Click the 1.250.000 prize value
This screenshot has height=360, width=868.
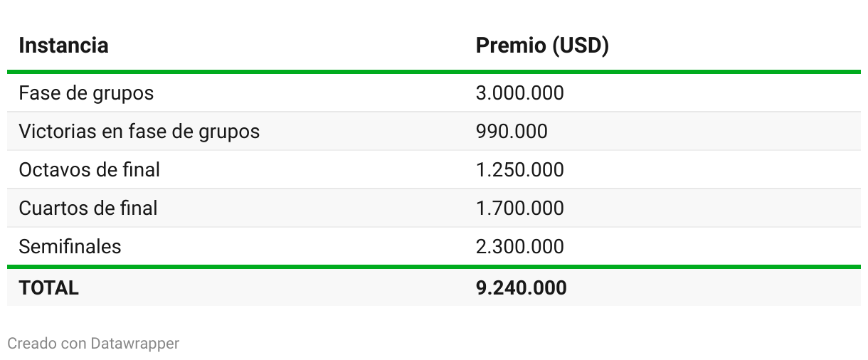pos(519,170)
